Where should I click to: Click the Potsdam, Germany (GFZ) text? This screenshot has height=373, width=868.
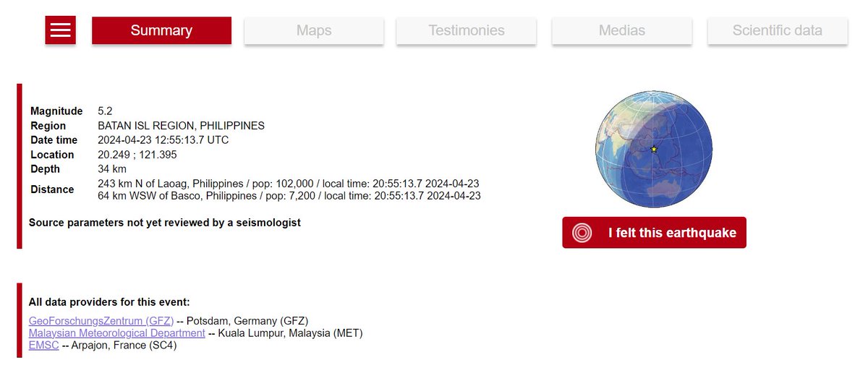pos(248,321)
